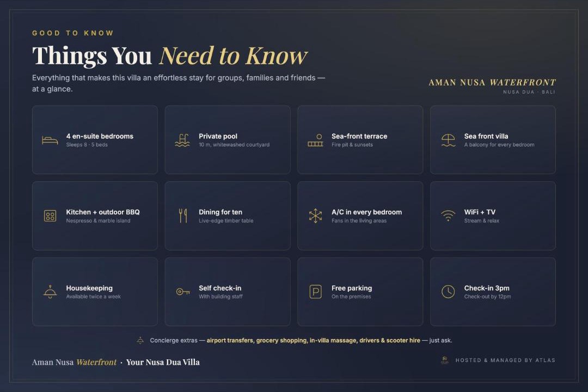The image size is (588, 392).
Task: Click the "Live-edge timber table" subtitle
Action: [x=226, y=220]
